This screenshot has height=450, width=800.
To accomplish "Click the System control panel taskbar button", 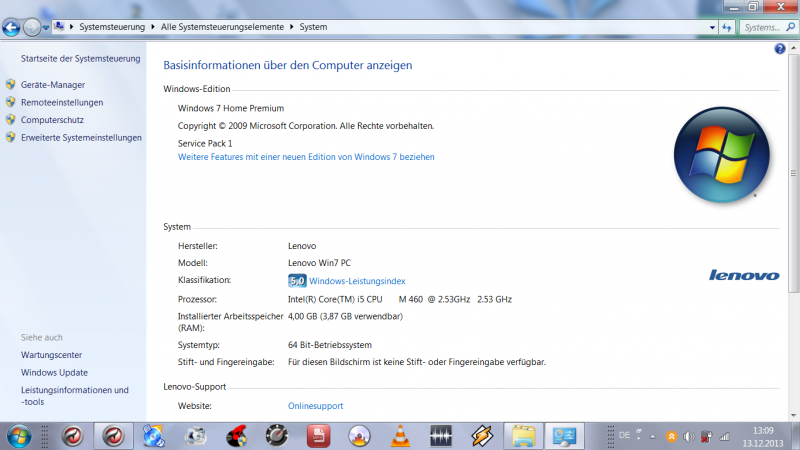I will [x=564, y=437].
